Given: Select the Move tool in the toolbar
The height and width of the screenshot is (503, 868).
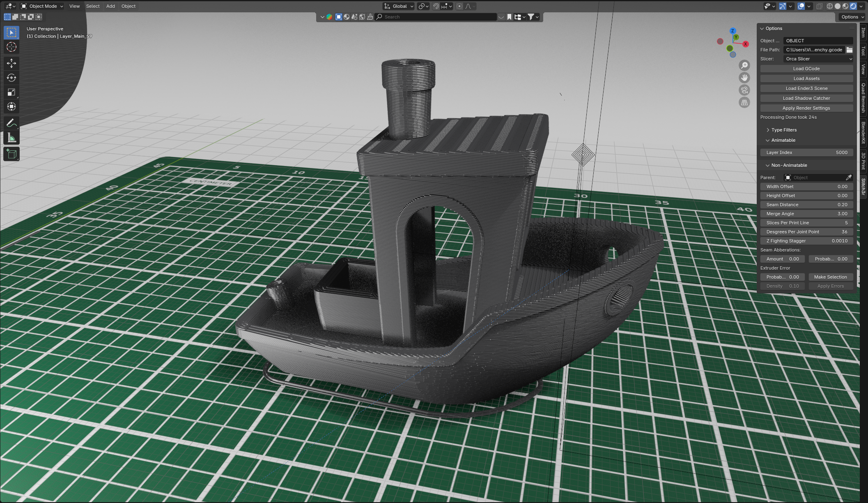Looking at the screenshot, I should 11,63.
